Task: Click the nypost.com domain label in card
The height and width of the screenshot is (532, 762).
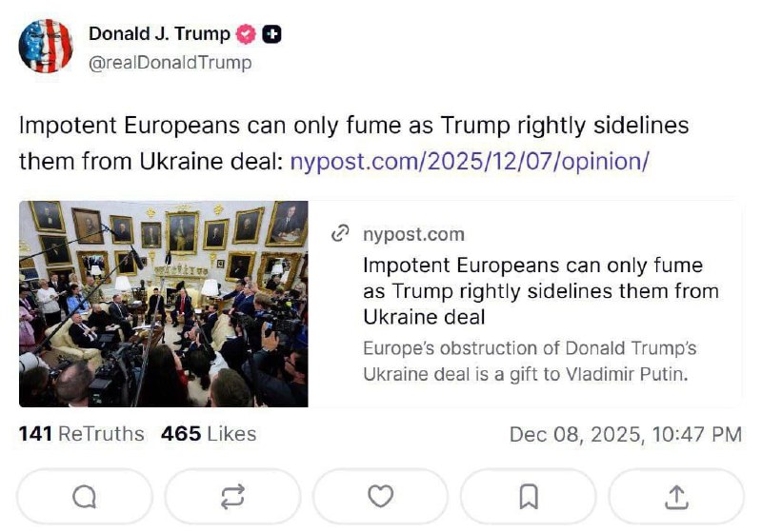Action: click(413, 234)
